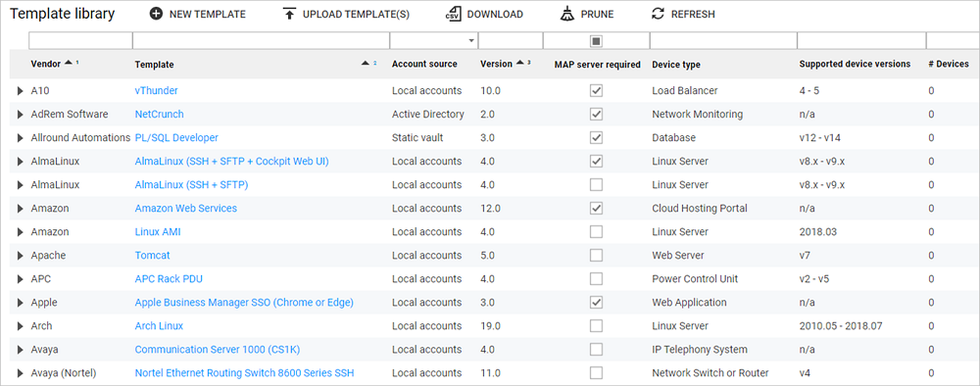Image resolution: width=980 pixels, height=386 pixels.
Task: Open Apple Business Manager SSO template
Action: [x=244, y=303]
